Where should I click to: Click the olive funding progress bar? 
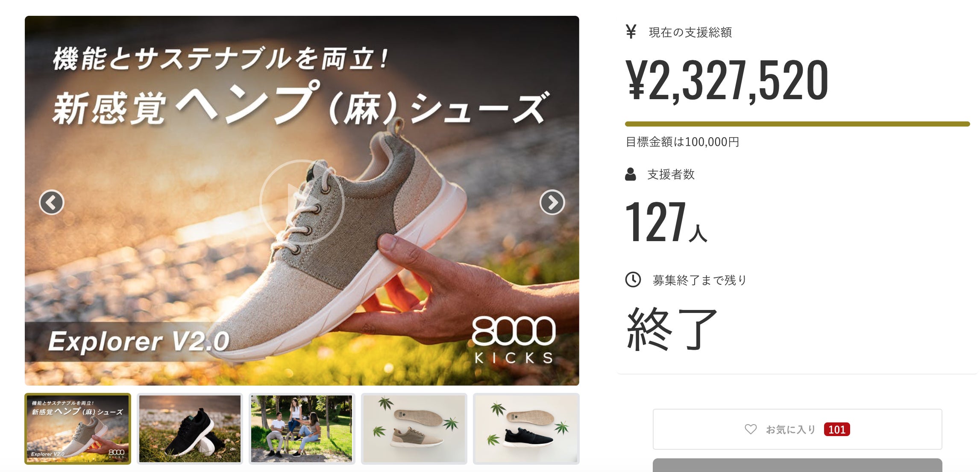click(797, 124)
